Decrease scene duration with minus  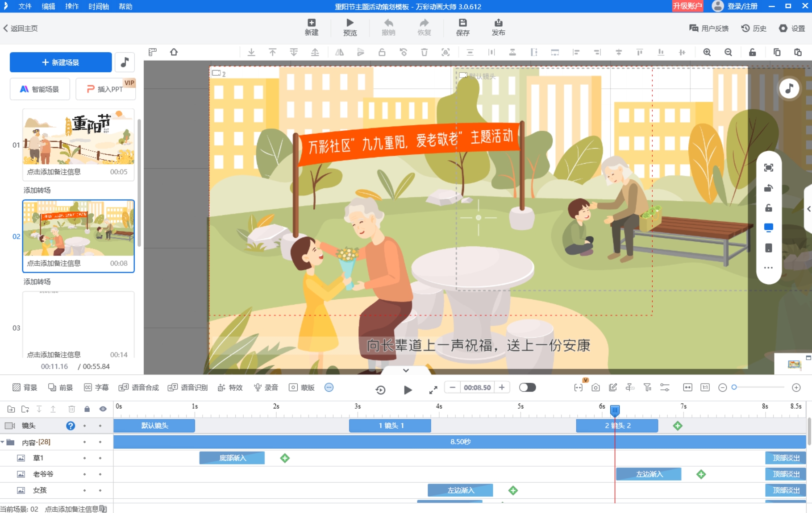click(452, 387)
